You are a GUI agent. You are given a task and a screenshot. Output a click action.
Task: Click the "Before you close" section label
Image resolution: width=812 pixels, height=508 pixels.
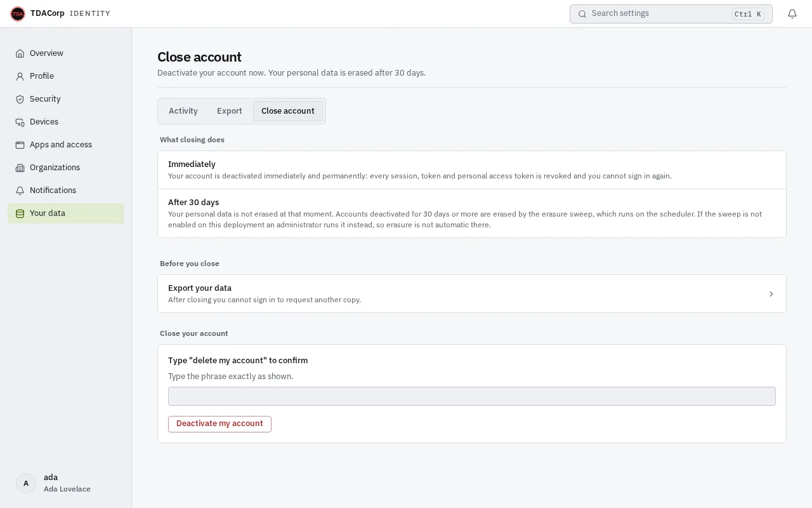pos(190,264)
